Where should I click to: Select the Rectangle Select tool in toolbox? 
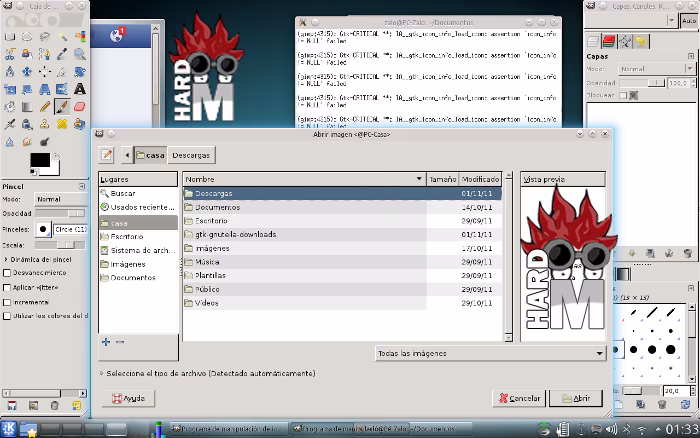click(9, 37)
